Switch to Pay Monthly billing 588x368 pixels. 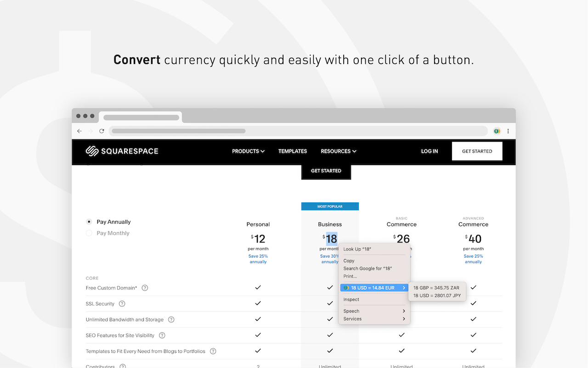coord(88,233)
